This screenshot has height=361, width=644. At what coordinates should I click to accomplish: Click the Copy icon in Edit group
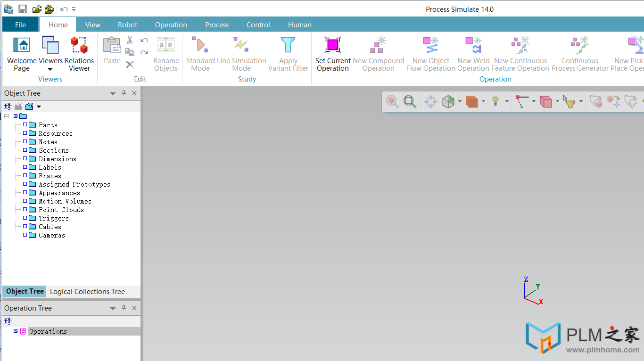click(x=130, y=52)
